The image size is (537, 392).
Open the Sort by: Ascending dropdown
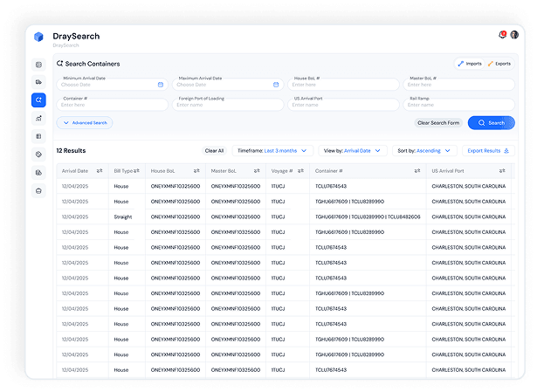pos(424,151)
